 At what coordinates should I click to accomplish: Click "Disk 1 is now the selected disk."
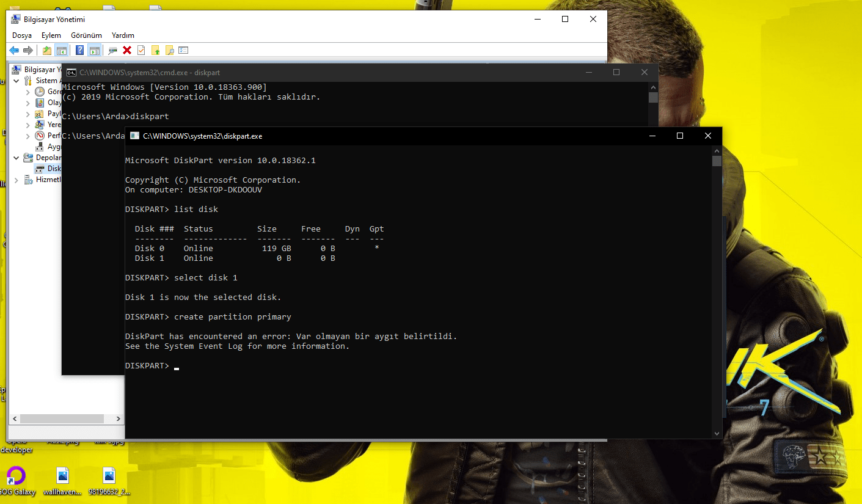click(x=203, y=298)
